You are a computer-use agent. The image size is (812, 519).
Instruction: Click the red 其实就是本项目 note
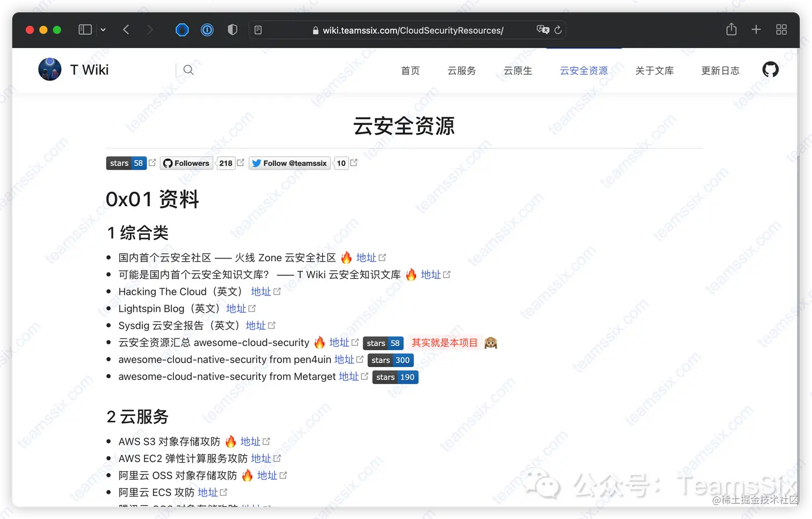(x=445, y=343)
